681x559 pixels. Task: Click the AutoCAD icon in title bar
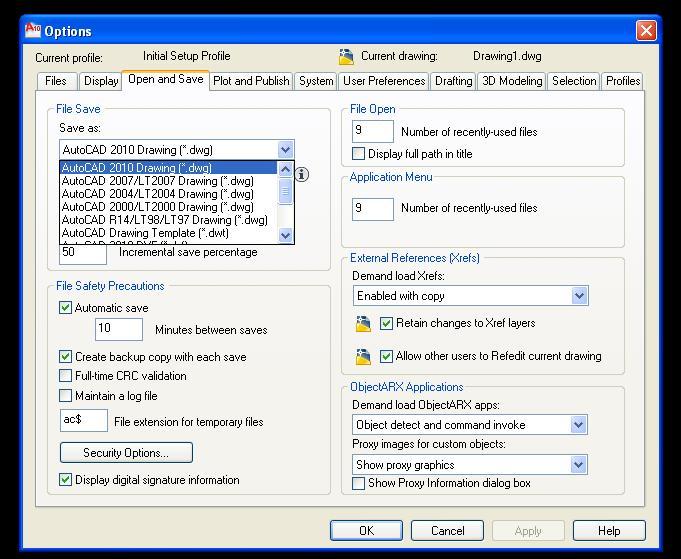[x=33, y=30]
